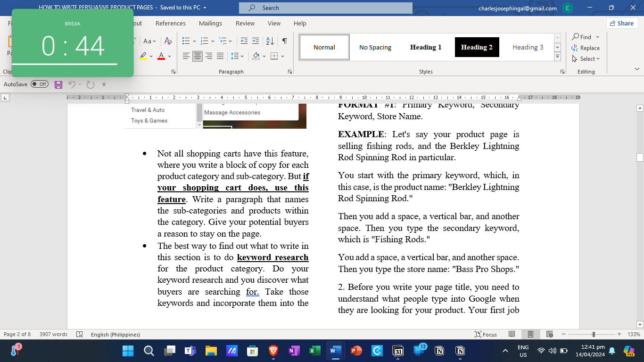Screen dimensions: 644x362
Task: Share the document
Action: [622, 23]
